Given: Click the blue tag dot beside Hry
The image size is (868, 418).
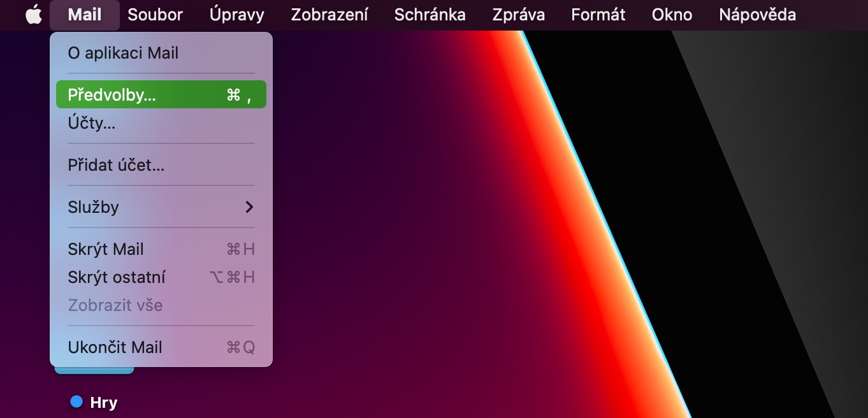Looking at the screenshot, I should pos(76,401).
